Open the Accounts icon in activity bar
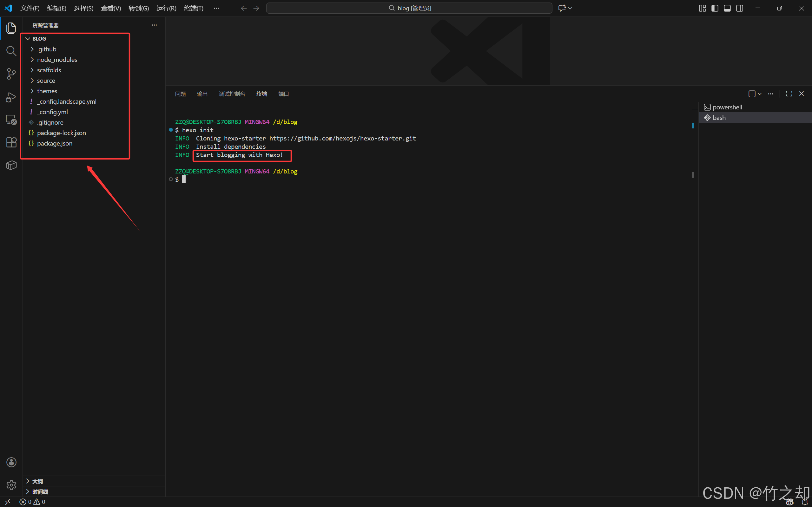812x507 pixels. pyautogui.click(x=11, y=462)
